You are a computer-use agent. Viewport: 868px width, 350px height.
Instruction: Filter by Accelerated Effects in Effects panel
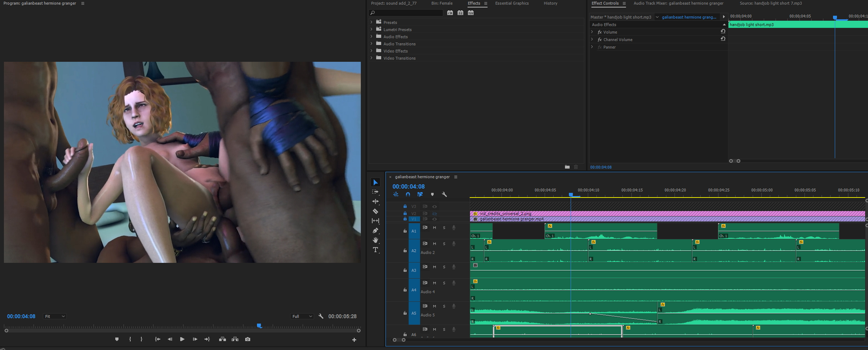[450, 13]
